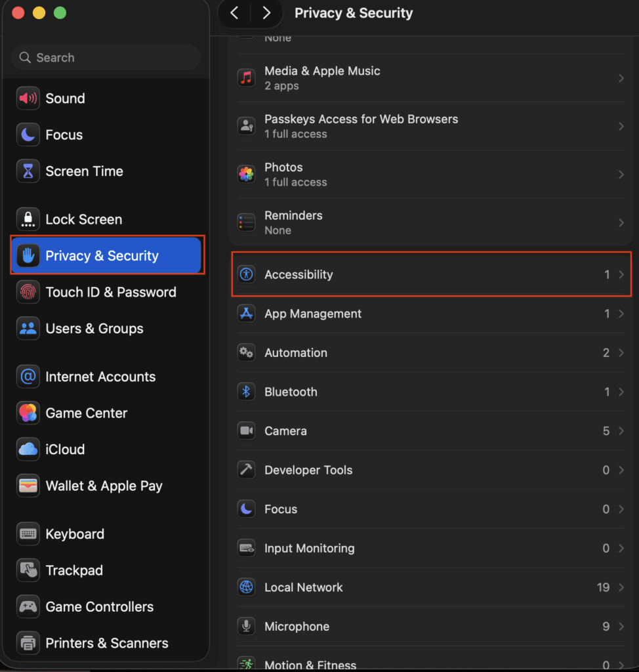Expand the Camera row chevron

[621, 430]
